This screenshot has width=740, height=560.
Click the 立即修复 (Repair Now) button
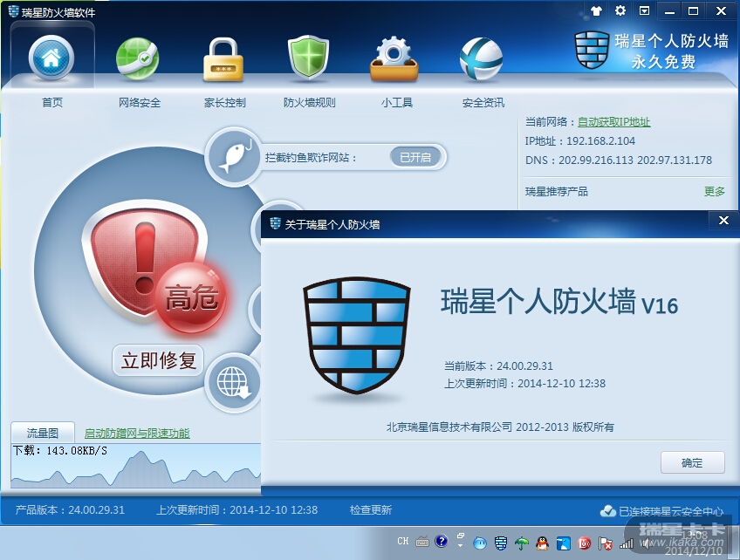coord(158,360)
